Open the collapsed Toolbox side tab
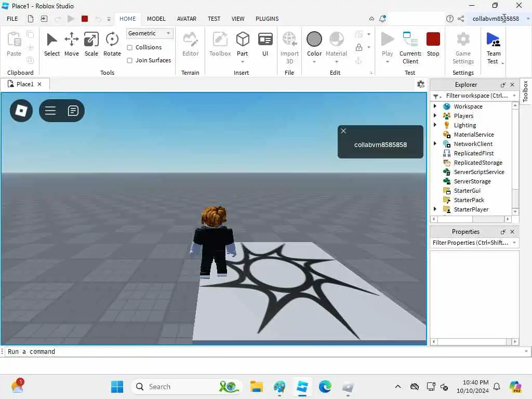Screen dimensions: 532x399 point(525,91)
